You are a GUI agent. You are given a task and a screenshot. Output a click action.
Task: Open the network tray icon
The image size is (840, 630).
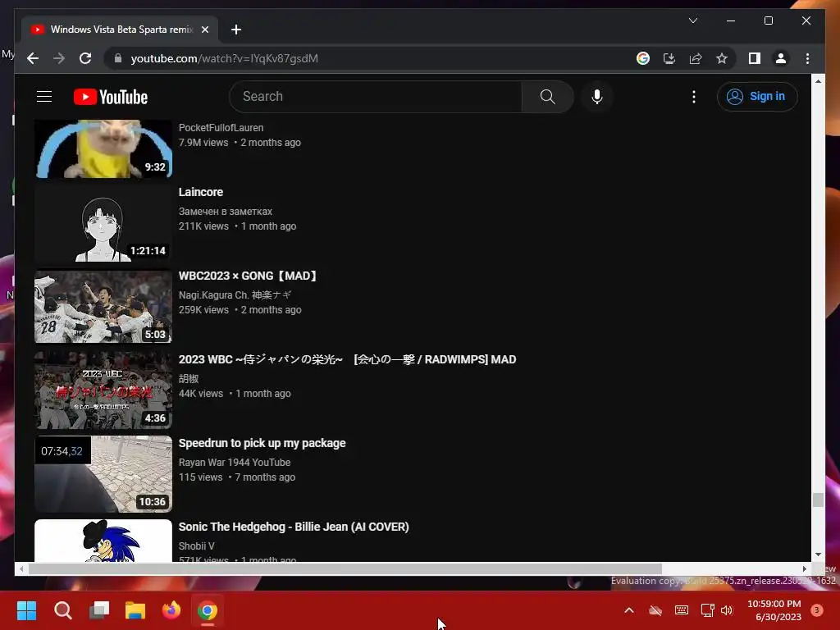click(x=707, y=610)
